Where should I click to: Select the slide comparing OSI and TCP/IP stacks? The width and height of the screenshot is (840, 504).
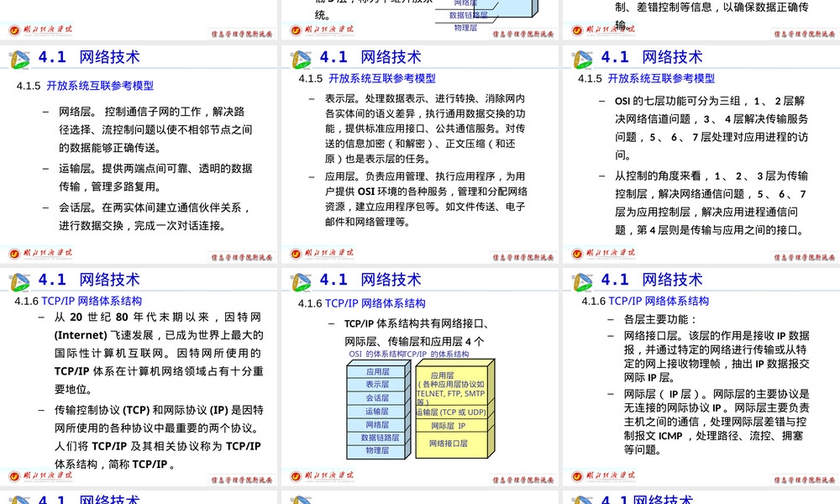[x=420, y=377]
